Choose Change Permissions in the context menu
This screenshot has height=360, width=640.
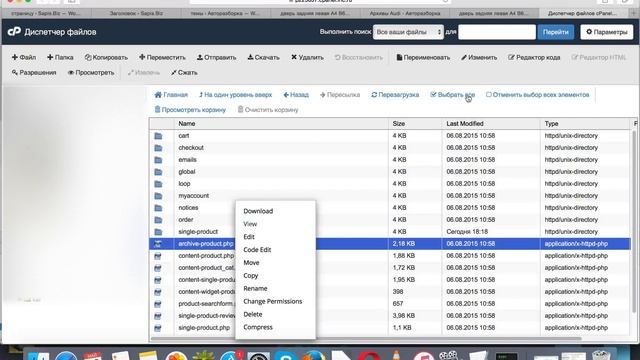tap(273, 301)
